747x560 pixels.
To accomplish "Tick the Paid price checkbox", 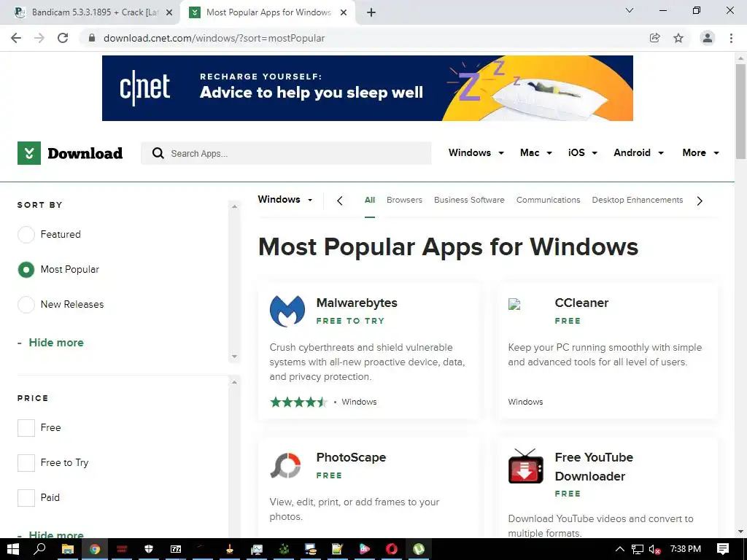I will [x=26, y=497].
